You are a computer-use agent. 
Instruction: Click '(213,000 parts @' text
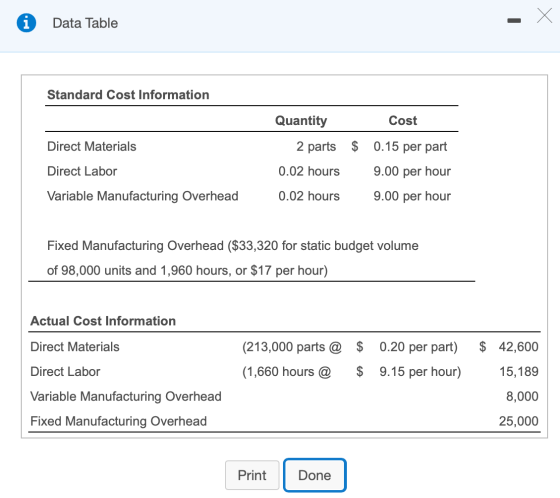[292, 347]
